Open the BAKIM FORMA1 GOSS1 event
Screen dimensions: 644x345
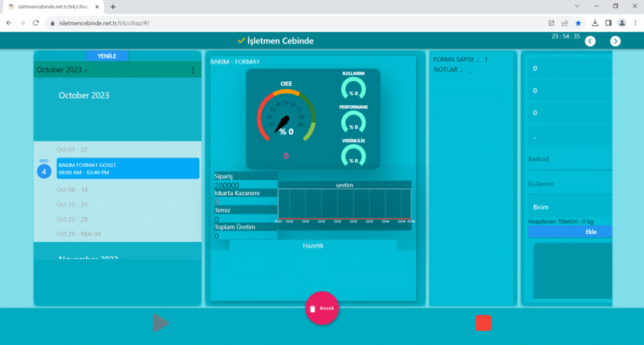pos(128,169)
